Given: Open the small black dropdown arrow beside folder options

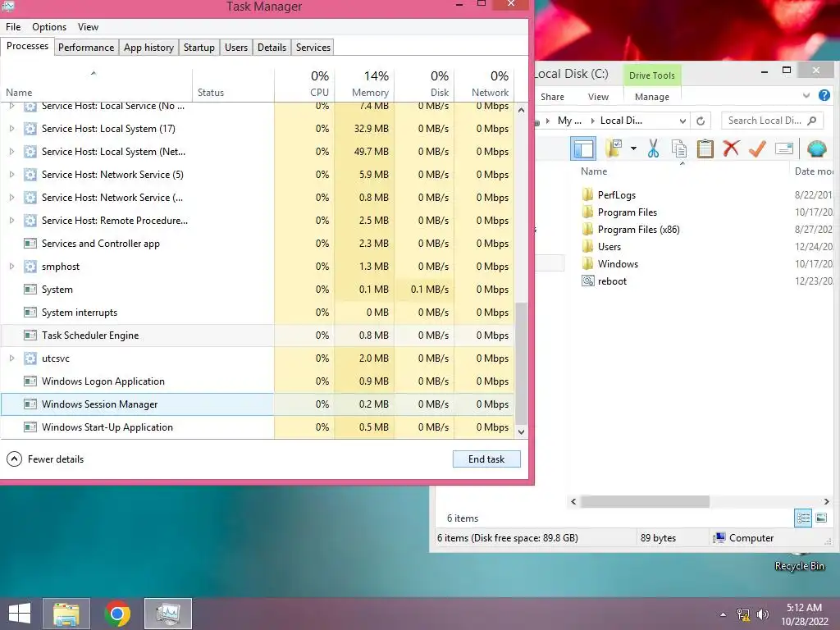Looking at the screenshot, I should 633,148.
